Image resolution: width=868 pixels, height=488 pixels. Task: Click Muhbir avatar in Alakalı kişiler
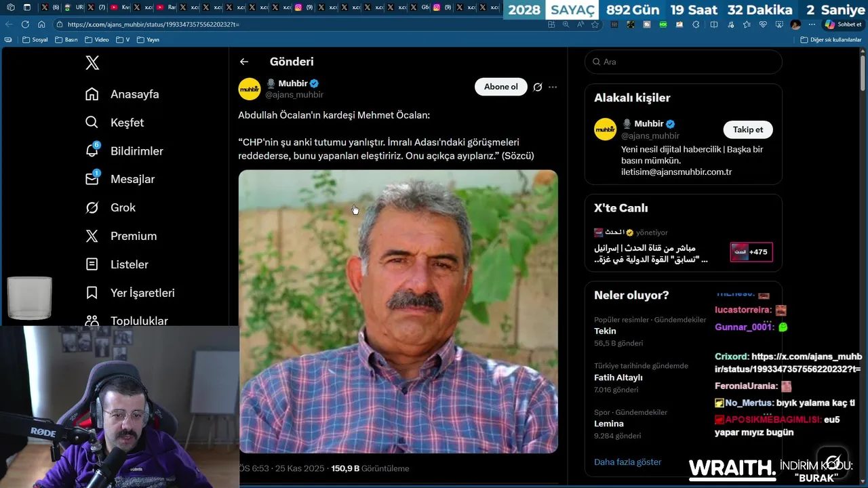[x=606, y=129]
